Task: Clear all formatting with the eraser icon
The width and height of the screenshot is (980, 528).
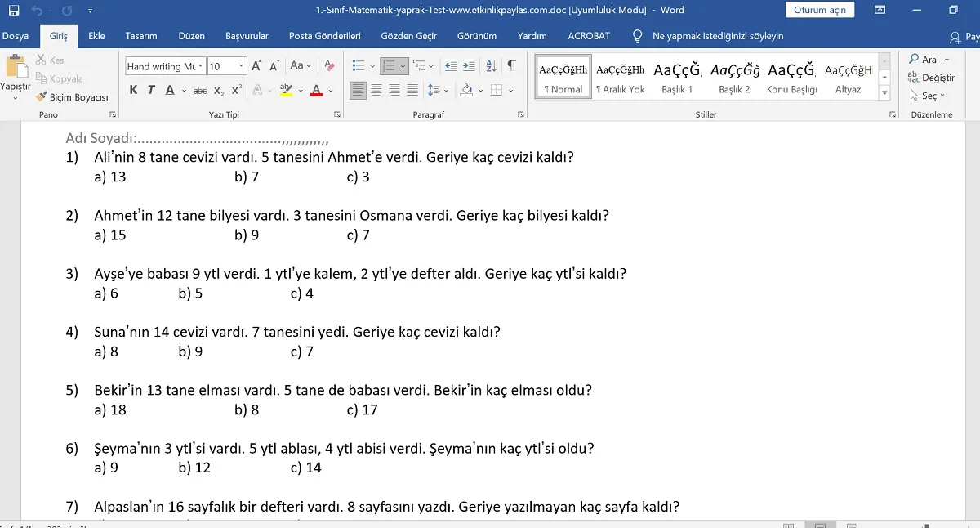Action: 329,66
